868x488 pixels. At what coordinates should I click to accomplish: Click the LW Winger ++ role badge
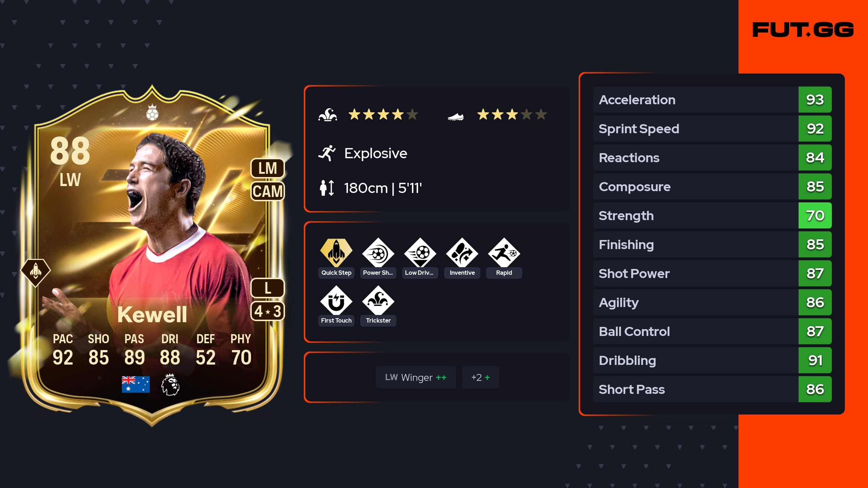point(416,377)
